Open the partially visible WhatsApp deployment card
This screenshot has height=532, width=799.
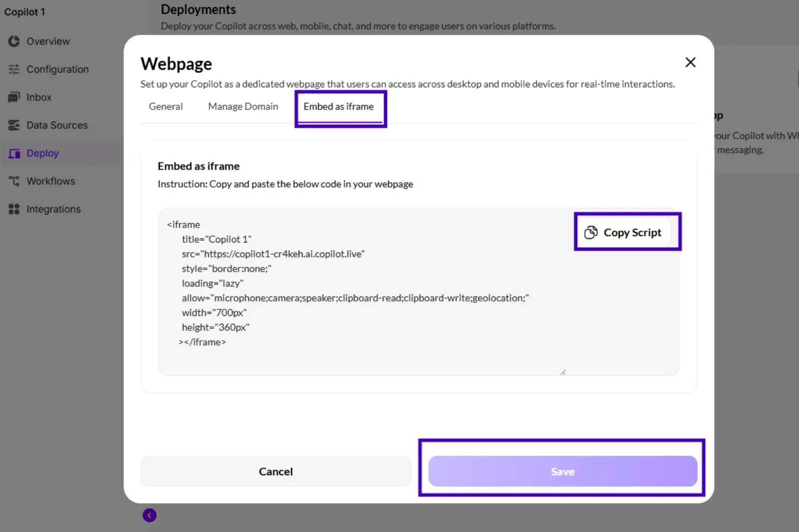(749, 135)
